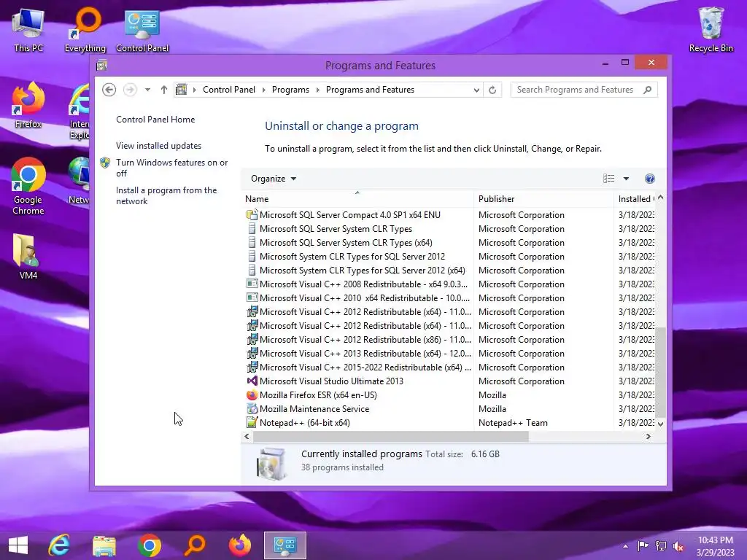Click Control Panel in breadcrumb
Viewport: 747px width, 560px height.
(x=229, y=90)
